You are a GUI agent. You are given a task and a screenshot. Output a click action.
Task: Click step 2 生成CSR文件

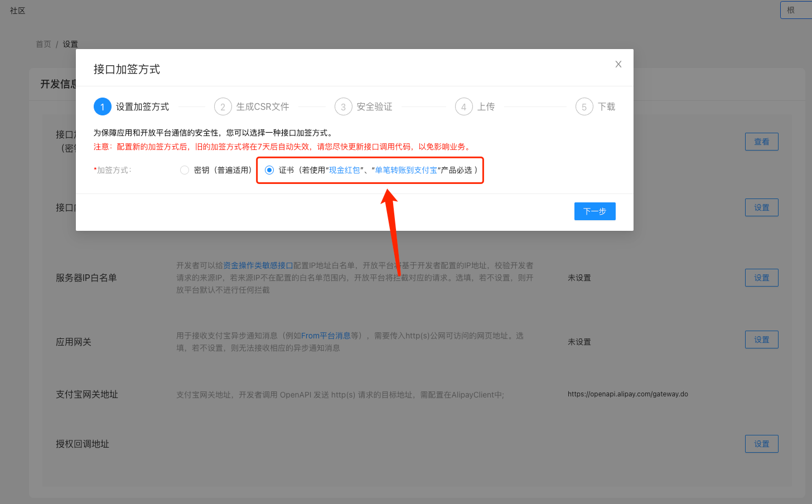252,106
